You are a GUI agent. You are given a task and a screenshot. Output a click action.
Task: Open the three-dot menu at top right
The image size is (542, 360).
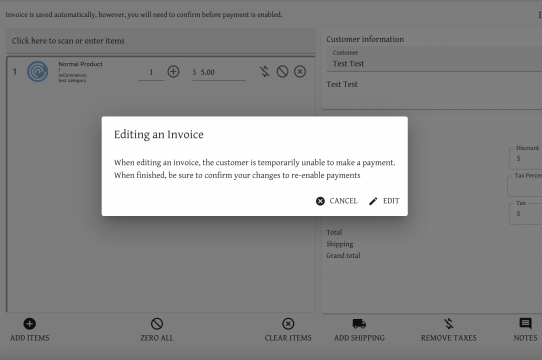click(539, 15)
